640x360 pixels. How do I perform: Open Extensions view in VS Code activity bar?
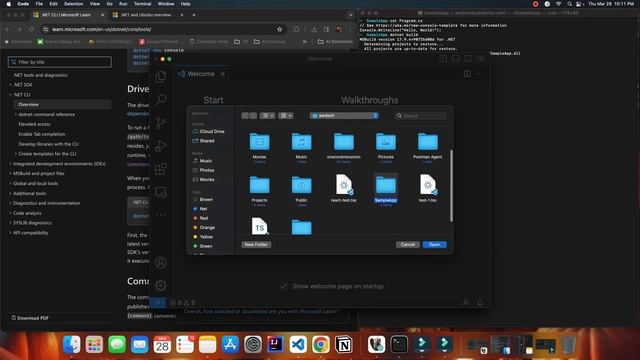pyautogui.click(x=161, y=169)
